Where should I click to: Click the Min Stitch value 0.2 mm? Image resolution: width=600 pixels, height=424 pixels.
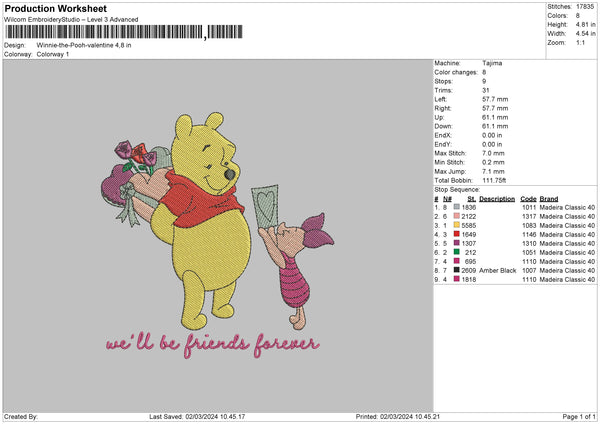pyautogui.click(x=493, y=162)
